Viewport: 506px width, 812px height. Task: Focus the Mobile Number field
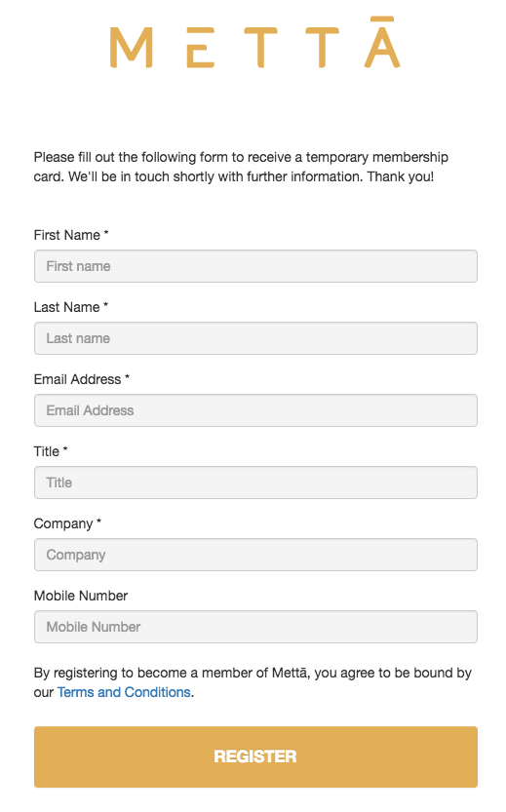pyautogui.click(x=255, y=627)
